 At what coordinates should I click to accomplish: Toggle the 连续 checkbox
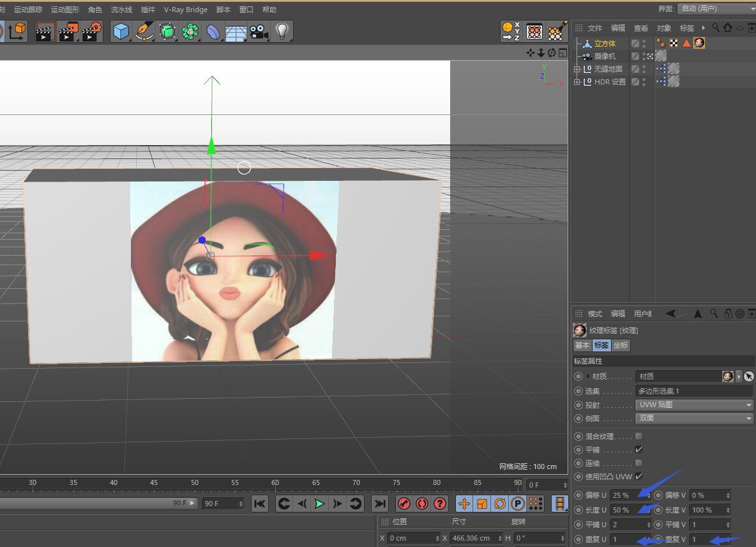coord(639,463)
